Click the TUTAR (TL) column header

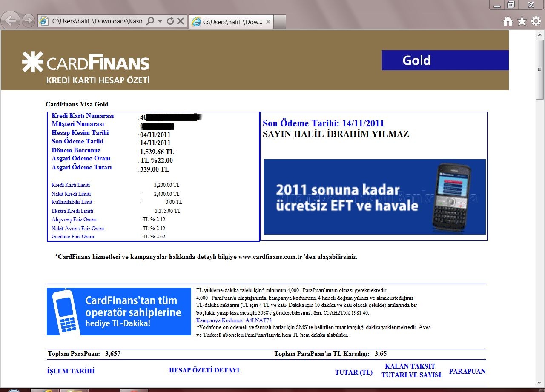[354, 372]
